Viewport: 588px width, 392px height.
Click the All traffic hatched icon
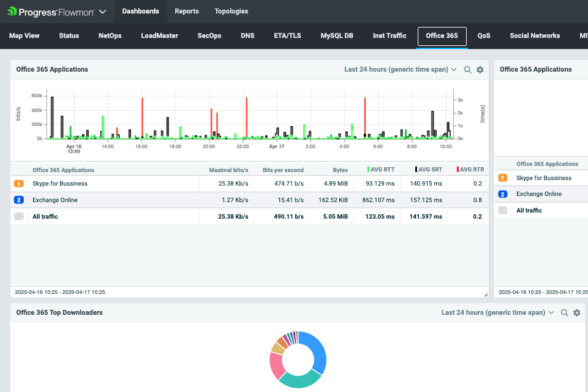[19, 217]
